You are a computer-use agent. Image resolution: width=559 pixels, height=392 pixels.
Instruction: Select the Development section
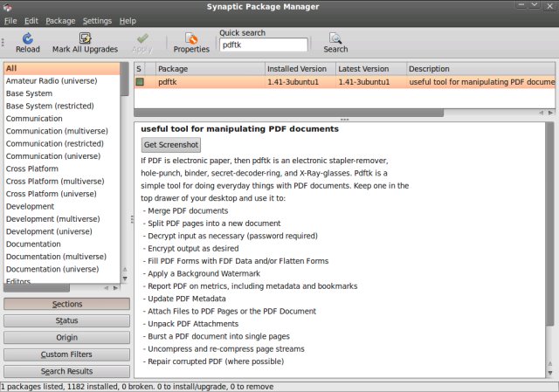[62, 206]
